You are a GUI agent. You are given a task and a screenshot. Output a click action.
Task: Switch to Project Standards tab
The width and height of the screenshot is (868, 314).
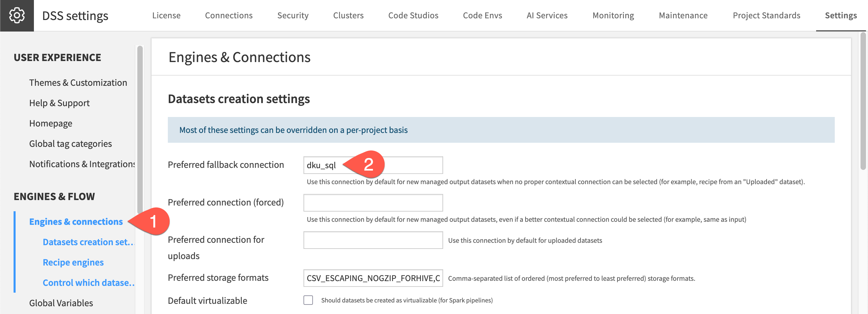tap(767, 16)
